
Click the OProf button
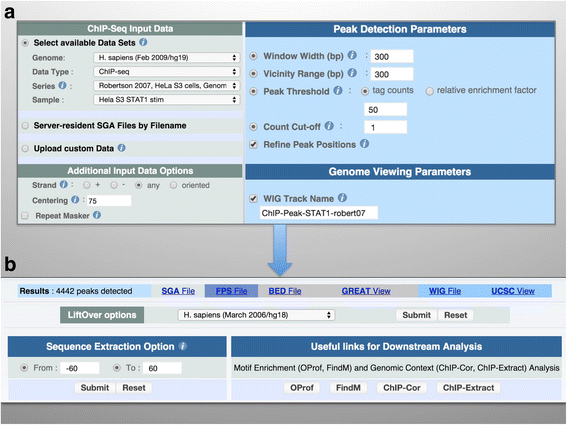click(x=302, y=388)
